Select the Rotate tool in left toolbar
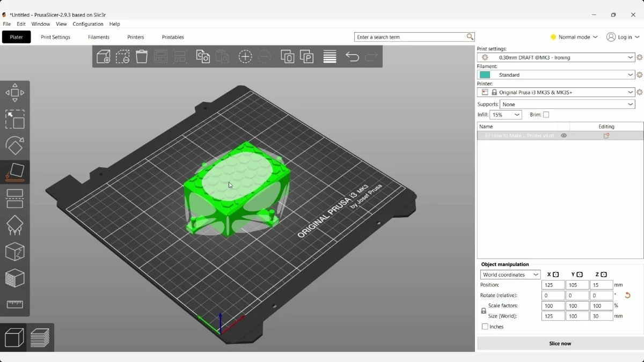The width and height of the screenshot is (644, 362). pos(15,145)
